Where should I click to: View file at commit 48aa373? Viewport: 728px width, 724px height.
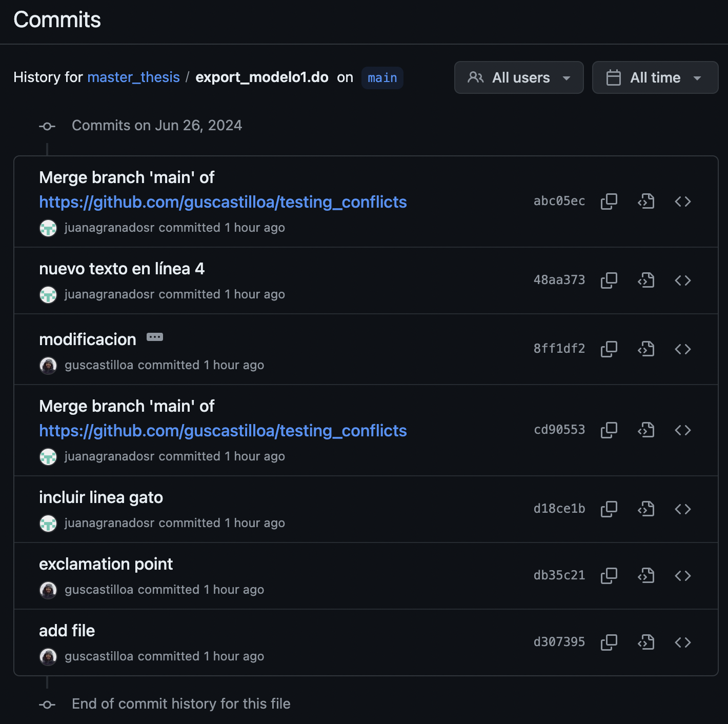(x=646, y=280)
